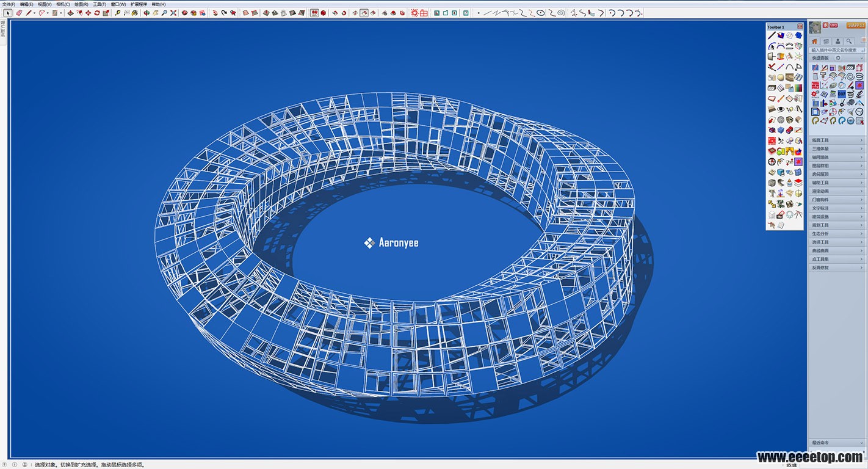Viewport: 868px width, 469px height.
Task: Click the Redo arrow in toolbar
Action: tap(224, 13)
